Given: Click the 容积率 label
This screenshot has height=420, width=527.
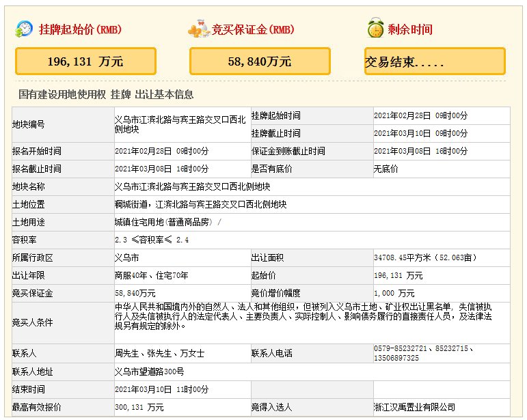Looking at the screenshot, I should tap(24, 240).
